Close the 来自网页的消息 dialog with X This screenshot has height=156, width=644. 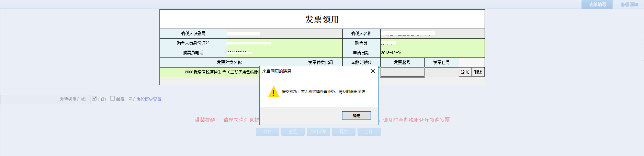coord(373,71)
